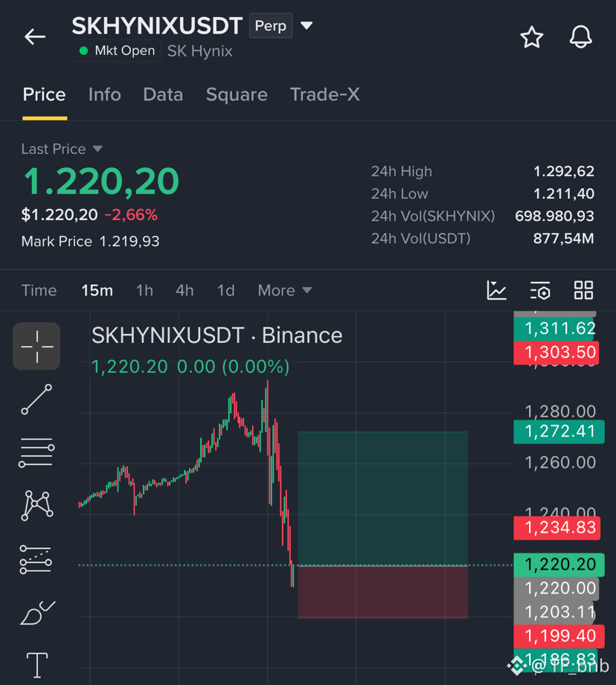The height and width of the screenshot is (685, 616).
Task: Click the 24h Low value 1.211,40
Action: click(x=564, y=193)
